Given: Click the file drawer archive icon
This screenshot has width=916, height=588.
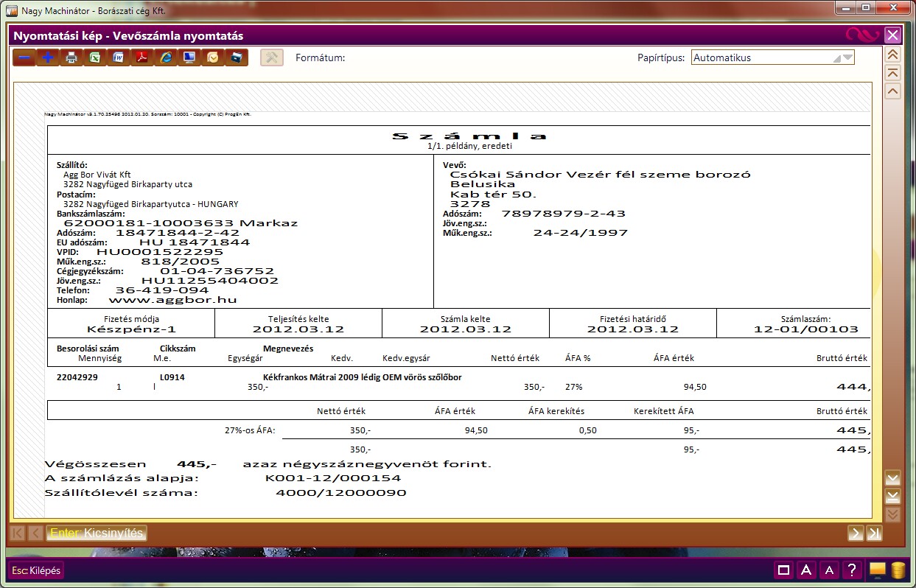Looking at the screenshot, I should [x=237, y=57].
